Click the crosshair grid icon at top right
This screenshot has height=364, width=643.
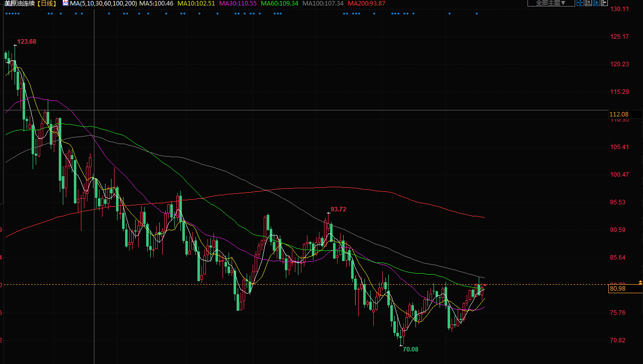tap(580, 3)
